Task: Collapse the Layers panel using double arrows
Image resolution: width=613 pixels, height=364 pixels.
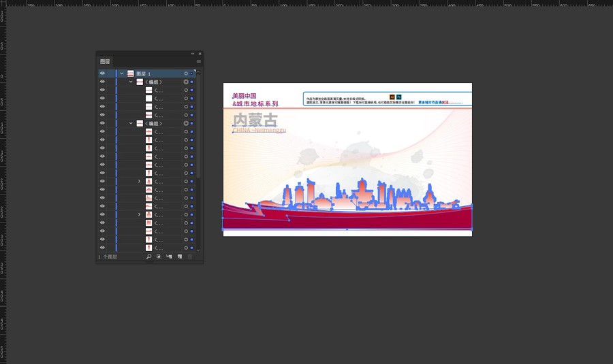Action: (x=193, y=54)
